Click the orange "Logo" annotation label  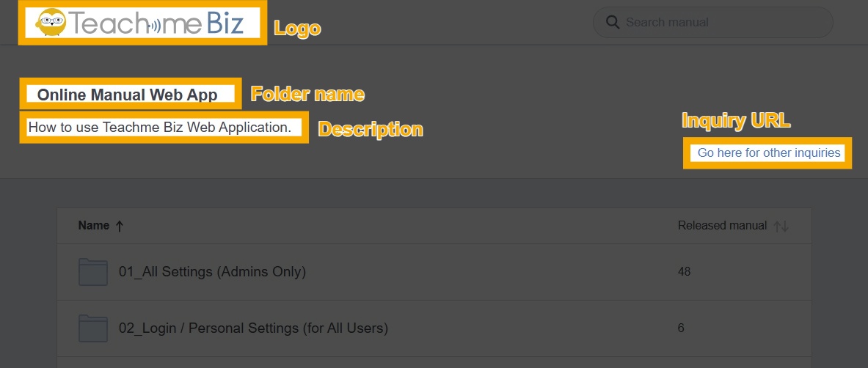click(297, 29)
